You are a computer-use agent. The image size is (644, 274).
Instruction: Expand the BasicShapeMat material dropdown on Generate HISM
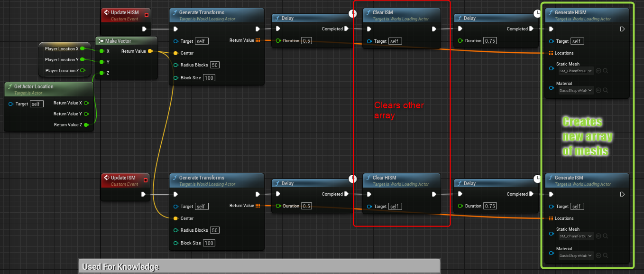pyautogui.click(x=575, y=90)
